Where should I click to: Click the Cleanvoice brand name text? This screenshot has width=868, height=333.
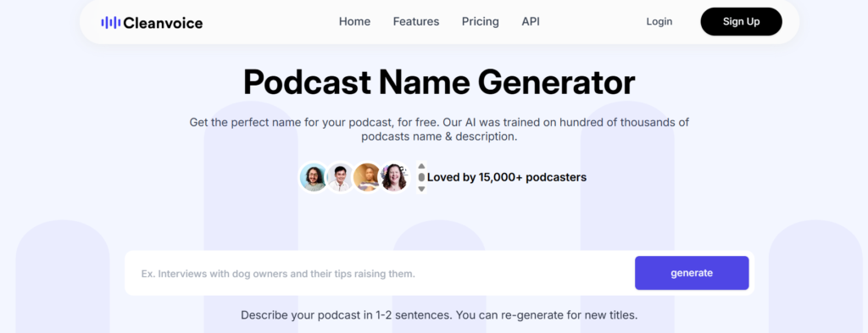[163, 23]
